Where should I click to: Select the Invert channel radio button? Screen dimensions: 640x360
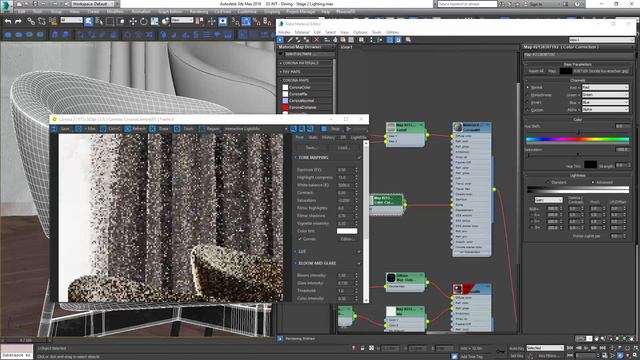(527, 102)
